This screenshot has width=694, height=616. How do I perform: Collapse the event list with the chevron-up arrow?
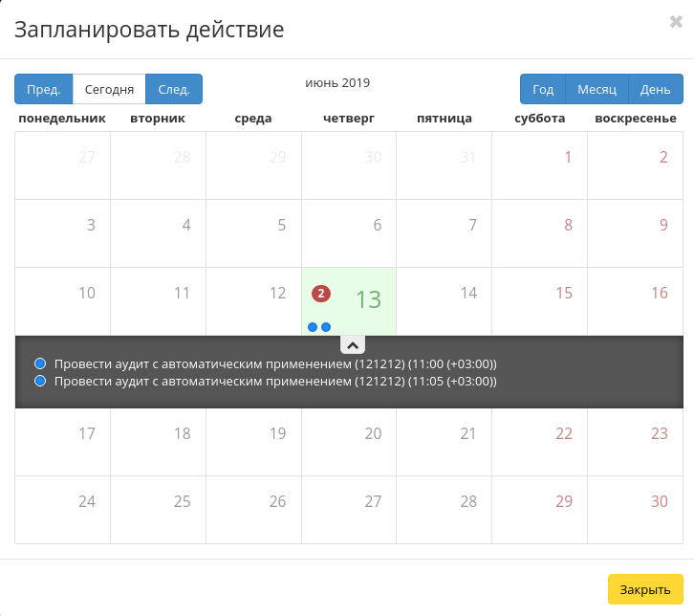[352, 345]
